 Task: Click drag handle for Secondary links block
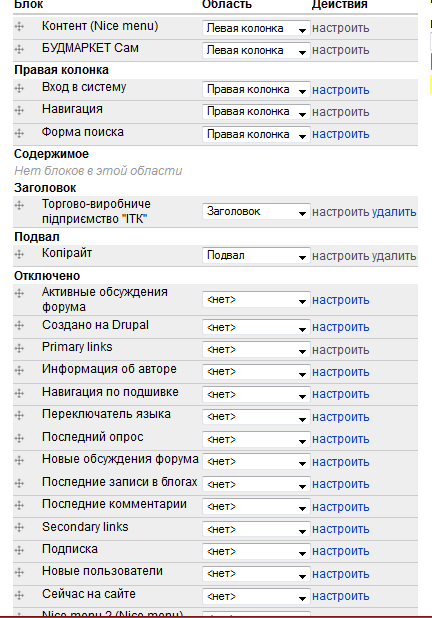coord(19,527)
